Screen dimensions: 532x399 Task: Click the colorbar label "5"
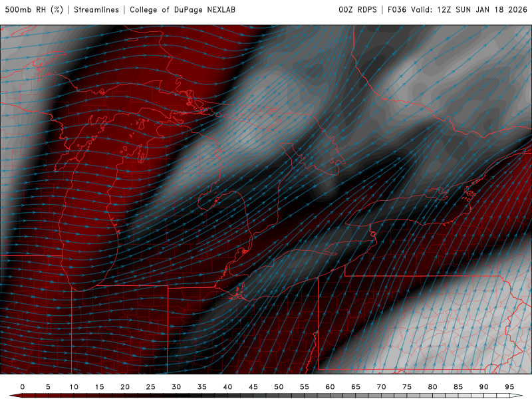pyautogui.click(x=48, y=387)
